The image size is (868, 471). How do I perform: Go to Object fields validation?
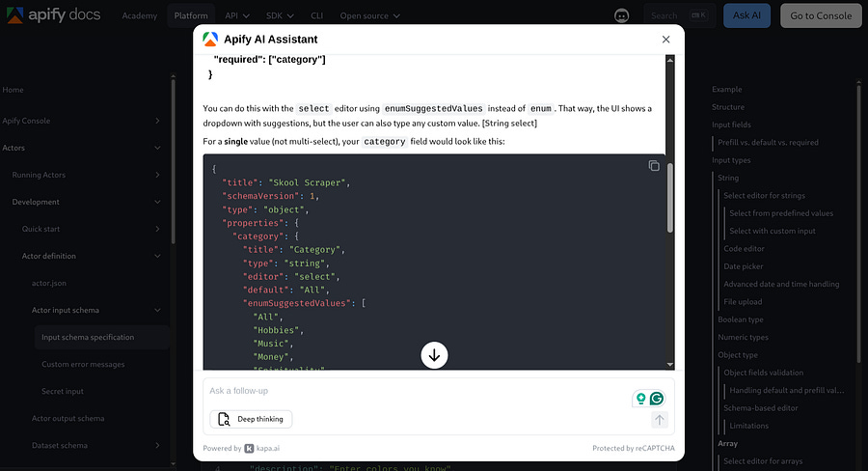(x=764, y=373)
